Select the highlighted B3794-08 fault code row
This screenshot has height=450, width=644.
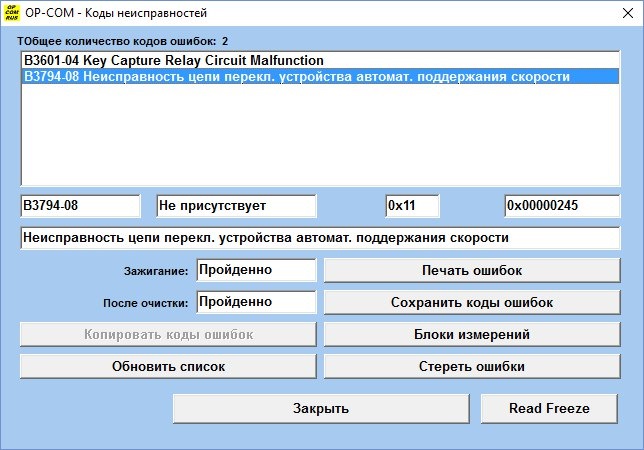click(x=320, y=76)
